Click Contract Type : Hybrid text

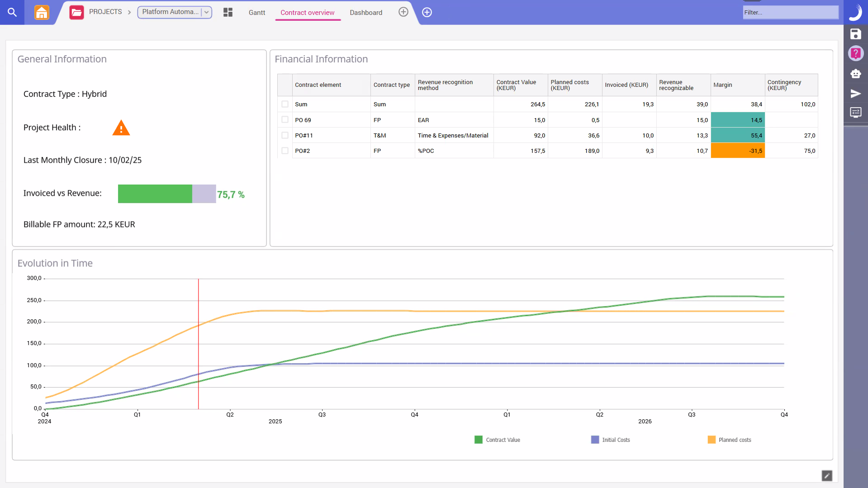coord(65,94)
